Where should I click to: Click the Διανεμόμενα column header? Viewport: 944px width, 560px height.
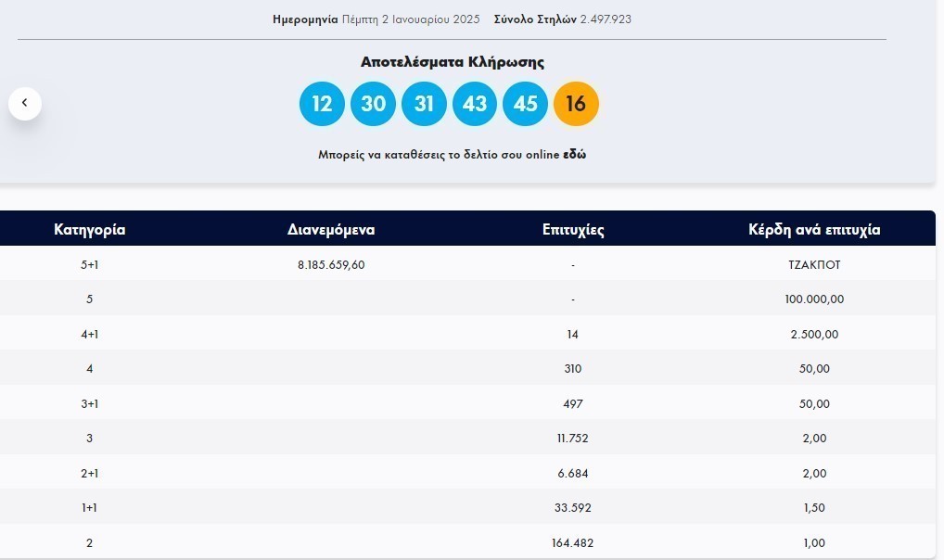(331, 230)
